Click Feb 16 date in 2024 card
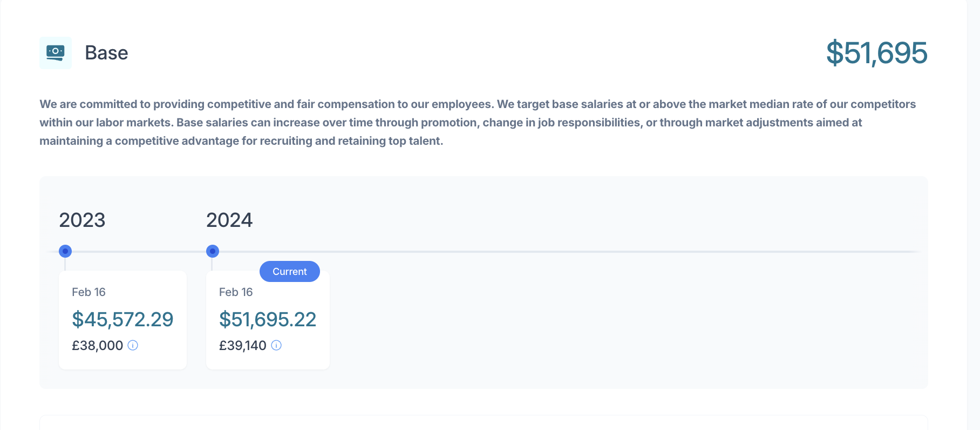 236,292
